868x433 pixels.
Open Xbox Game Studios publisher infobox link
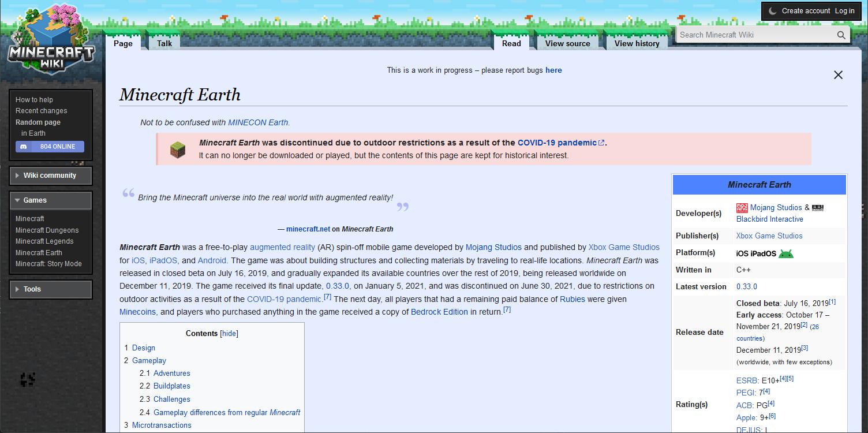click(769, 236)
